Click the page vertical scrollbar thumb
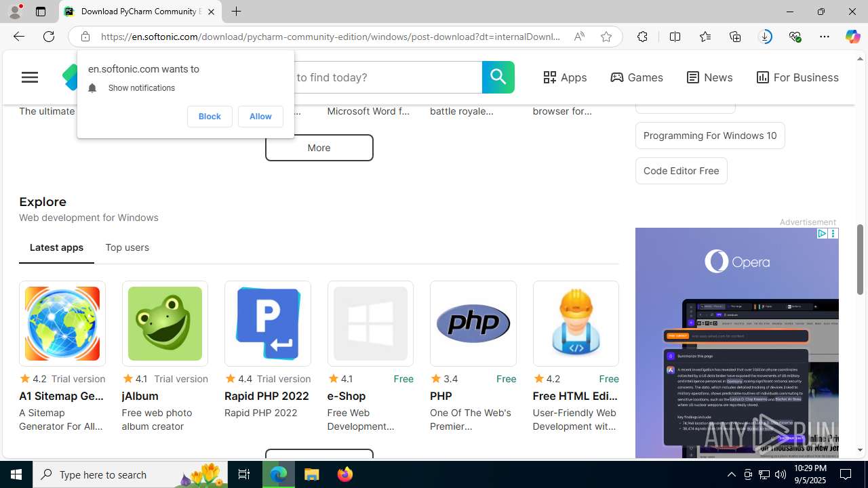This screenshot has width=868, height=488. [860, 260]
